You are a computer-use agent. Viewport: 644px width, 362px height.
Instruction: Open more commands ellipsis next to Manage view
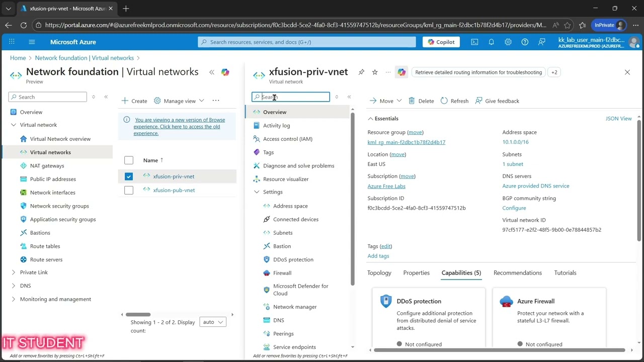216,101
